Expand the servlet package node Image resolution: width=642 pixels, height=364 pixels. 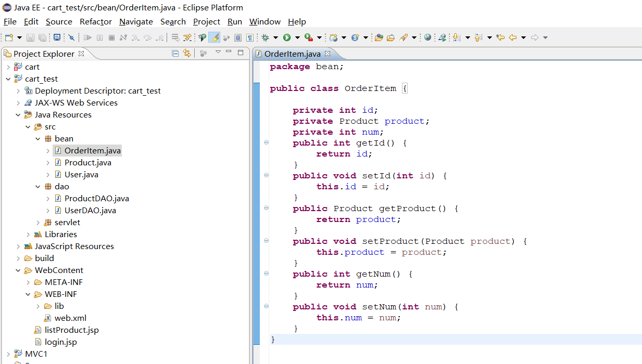(x=37, y=223)
